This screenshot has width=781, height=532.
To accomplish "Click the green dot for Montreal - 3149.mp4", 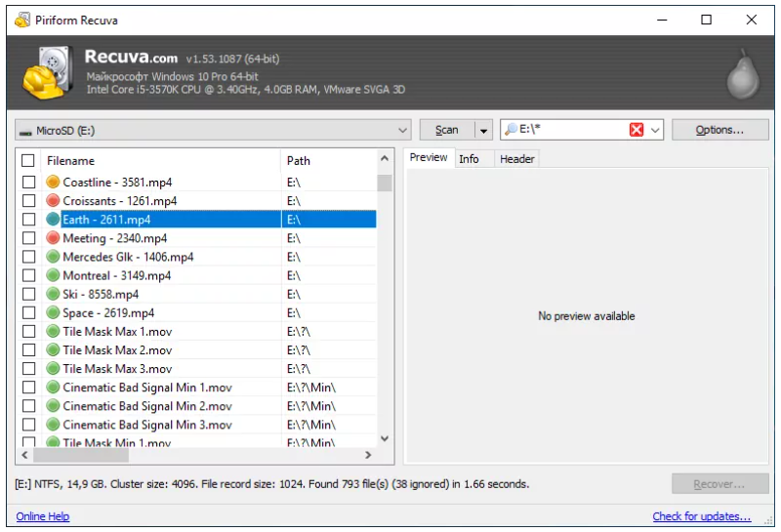I will 53,275.
